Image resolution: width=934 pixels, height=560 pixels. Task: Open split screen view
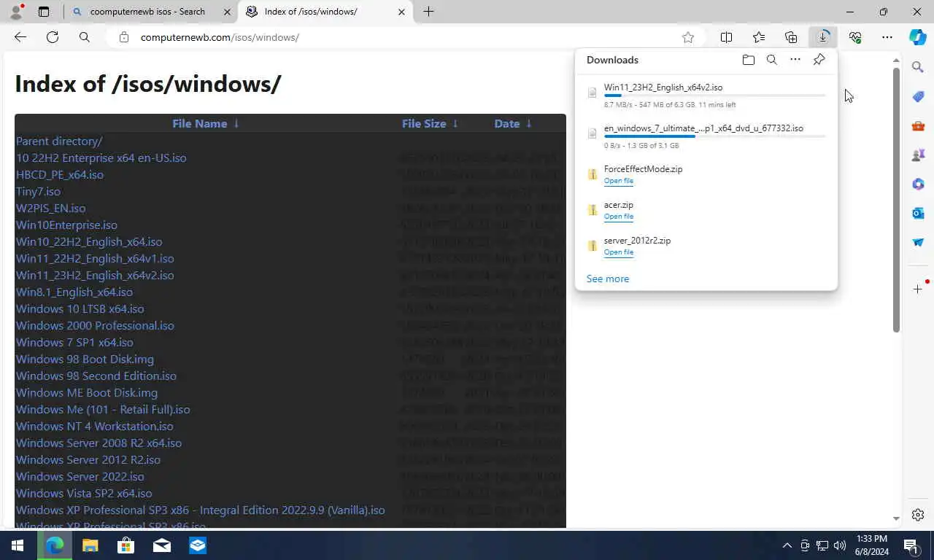pyautogui.click(x=727, y=37)
